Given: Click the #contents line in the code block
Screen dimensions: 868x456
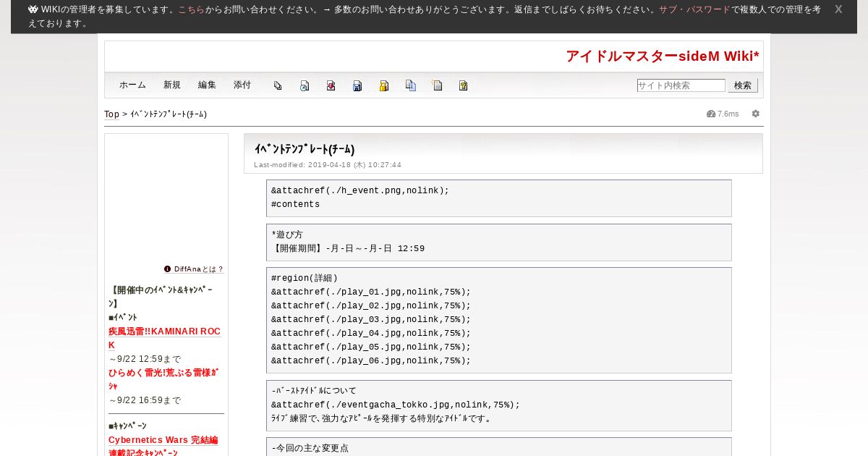Looking at the screenshot, I should click(x=296, y=204).
